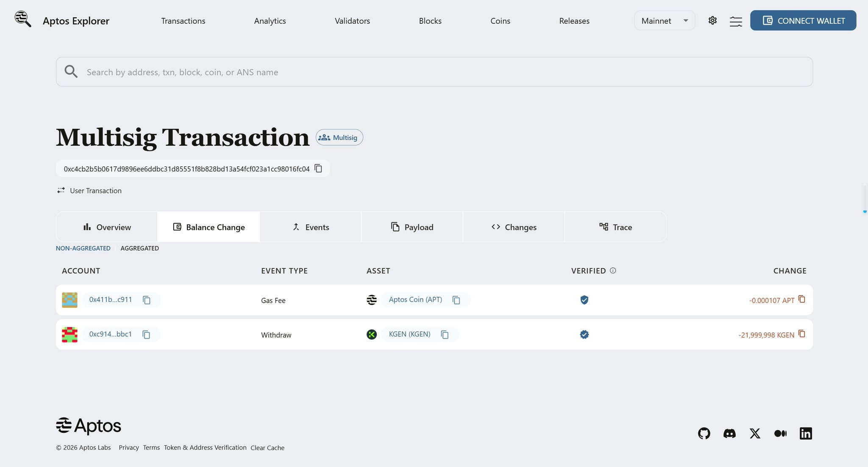Viewport: 868px width, 467px height.
Task: Click the verified shield badge for Aptos Coin
Action: coord(584,300)
